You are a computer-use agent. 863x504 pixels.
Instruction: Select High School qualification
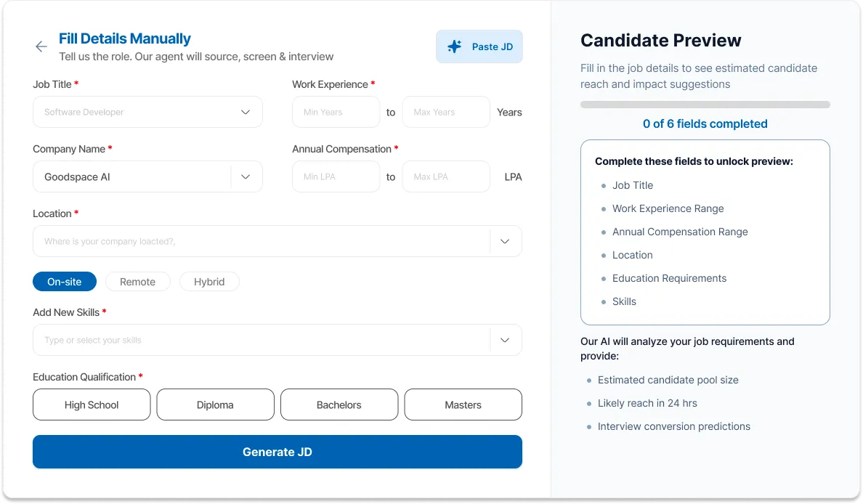[x=92, y=405]
